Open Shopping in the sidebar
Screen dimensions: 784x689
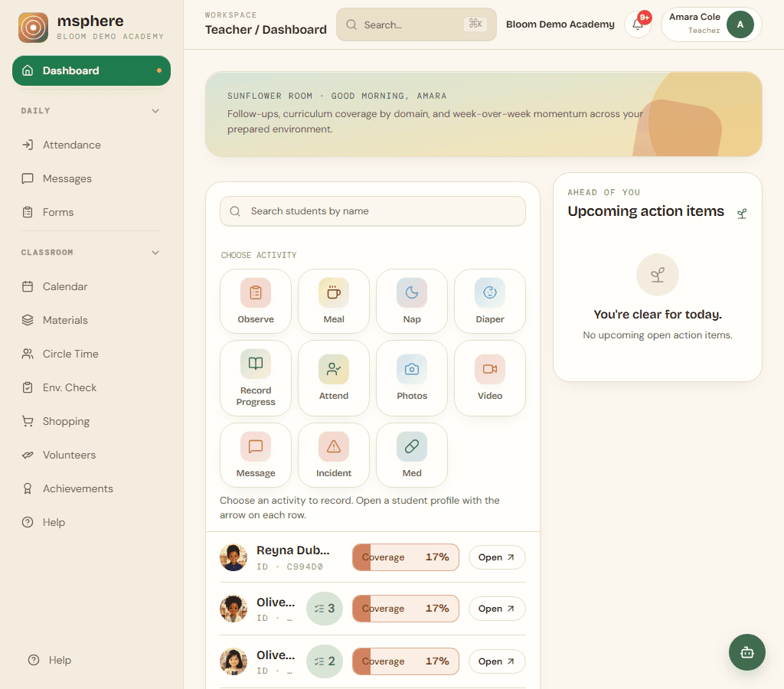point(92,421)
